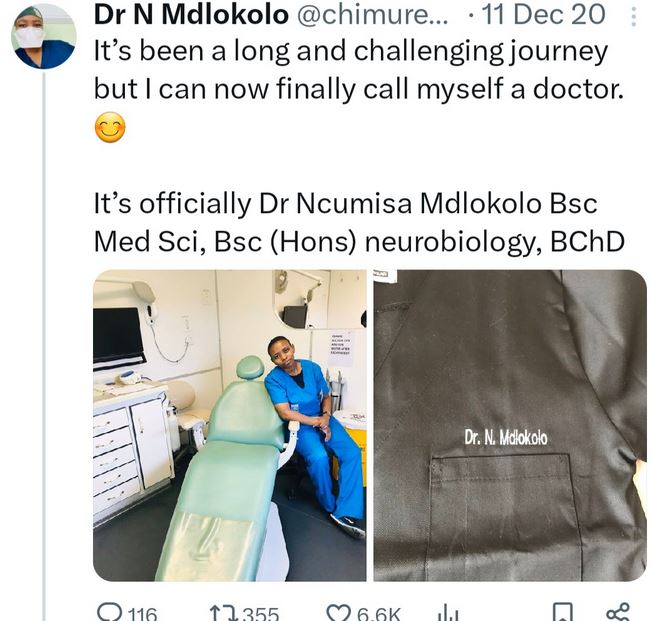Open the three-dot more options menu
The height and width of the screenshot is (621, 651).
click(x=632, y=17)
